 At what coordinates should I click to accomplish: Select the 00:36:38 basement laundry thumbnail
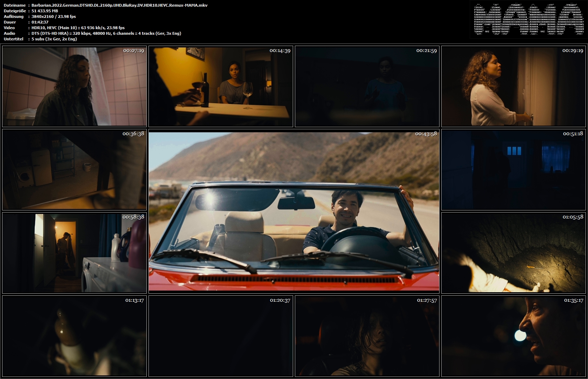[x=74, y=170]
